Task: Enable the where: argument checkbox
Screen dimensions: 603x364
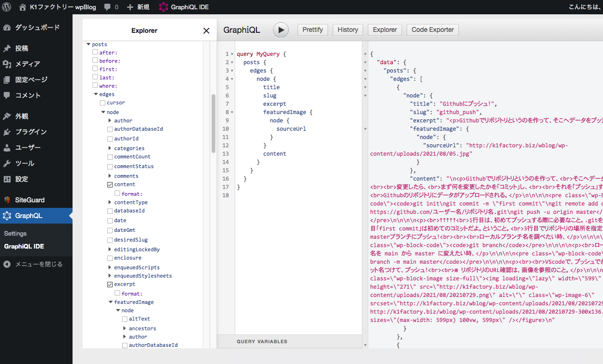Action: coord(95,85)
